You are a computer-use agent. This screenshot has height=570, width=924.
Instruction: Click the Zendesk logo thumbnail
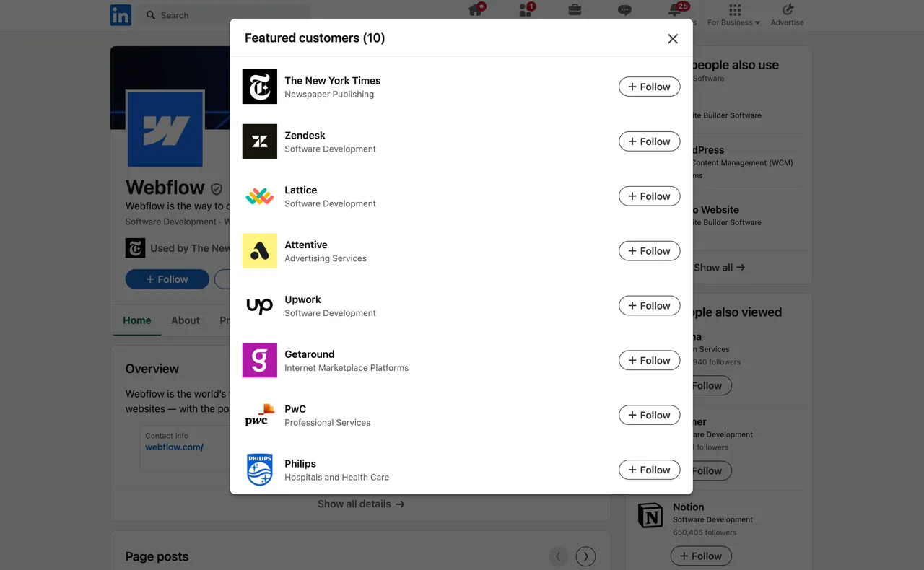tap(260, 141)
